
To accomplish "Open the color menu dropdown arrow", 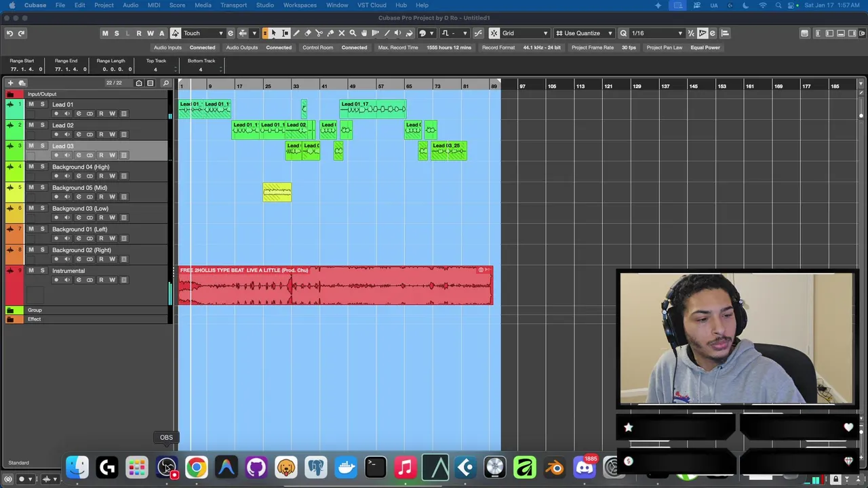I will click(431, 33).
